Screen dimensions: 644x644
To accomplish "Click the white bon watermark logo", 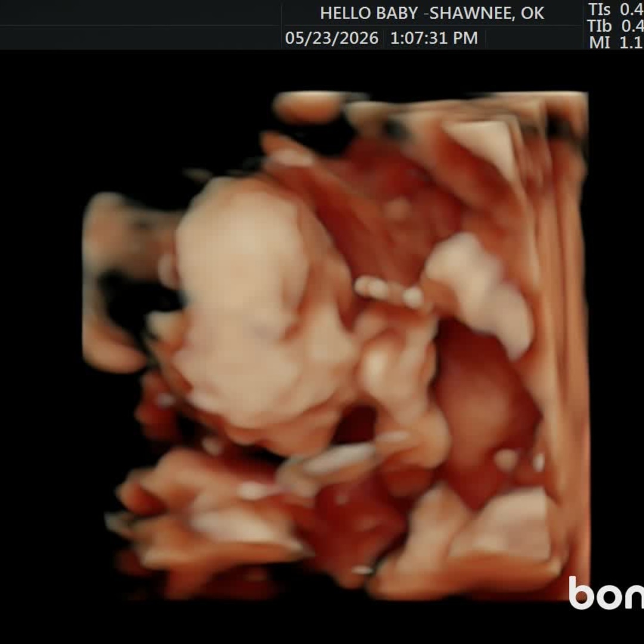I will pos(606,592).
